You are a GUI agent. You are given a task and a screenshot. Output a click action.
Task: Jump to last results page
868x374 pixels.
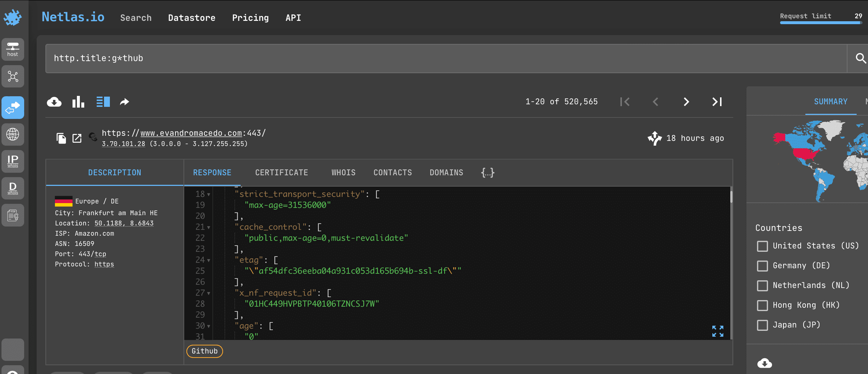pyautogui.click(x=717, y=102)
